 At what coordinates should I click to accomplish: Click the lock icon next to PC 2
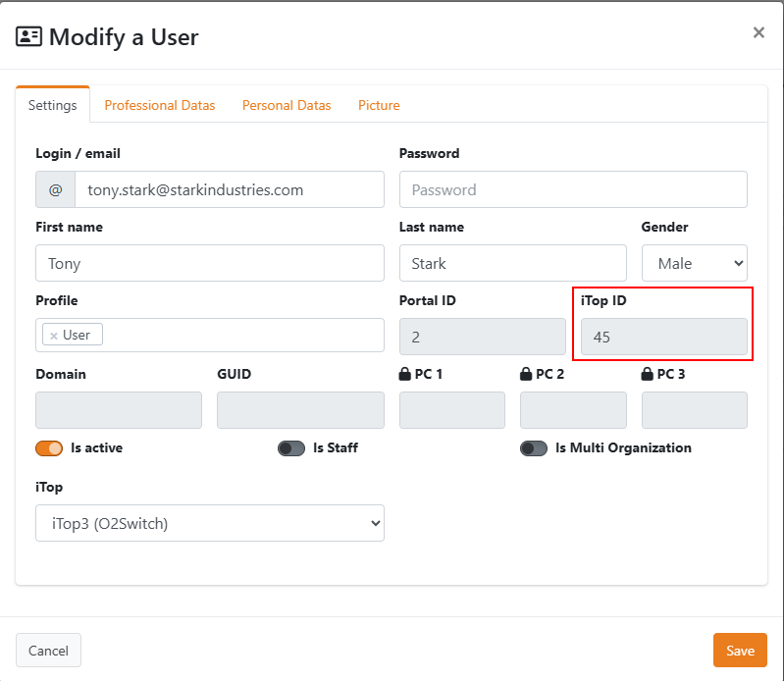point(526,374)
